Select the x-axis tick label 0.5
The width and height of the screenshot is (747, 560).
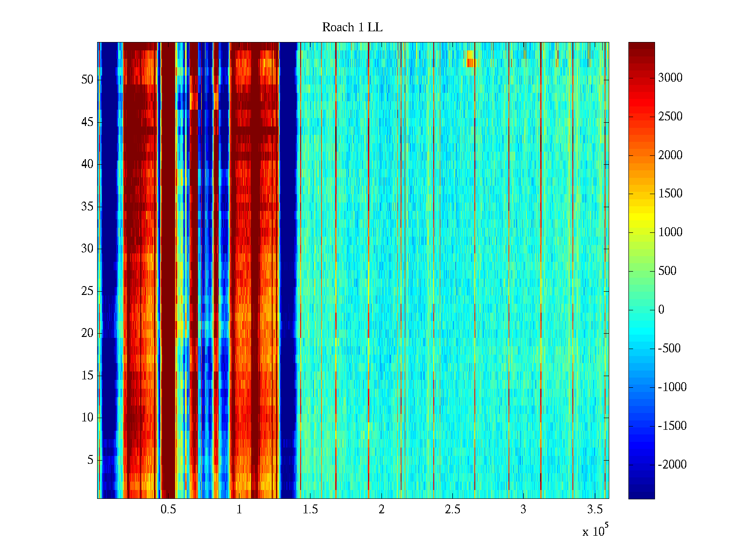[168, 510]
